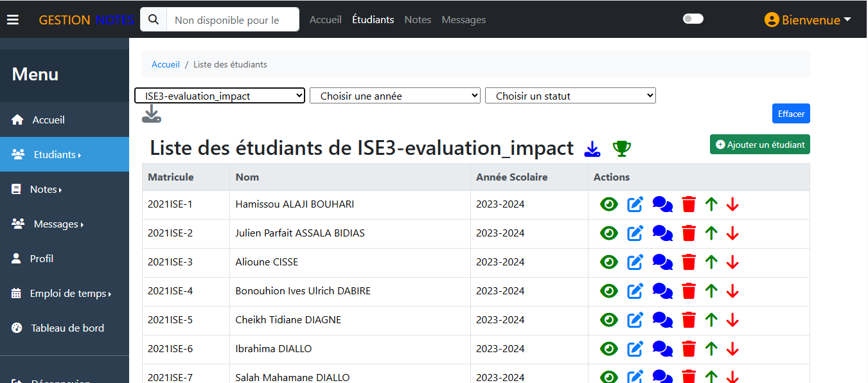Click the green download icon next to the title
868x383 pixels.
(x=592, y=148)
